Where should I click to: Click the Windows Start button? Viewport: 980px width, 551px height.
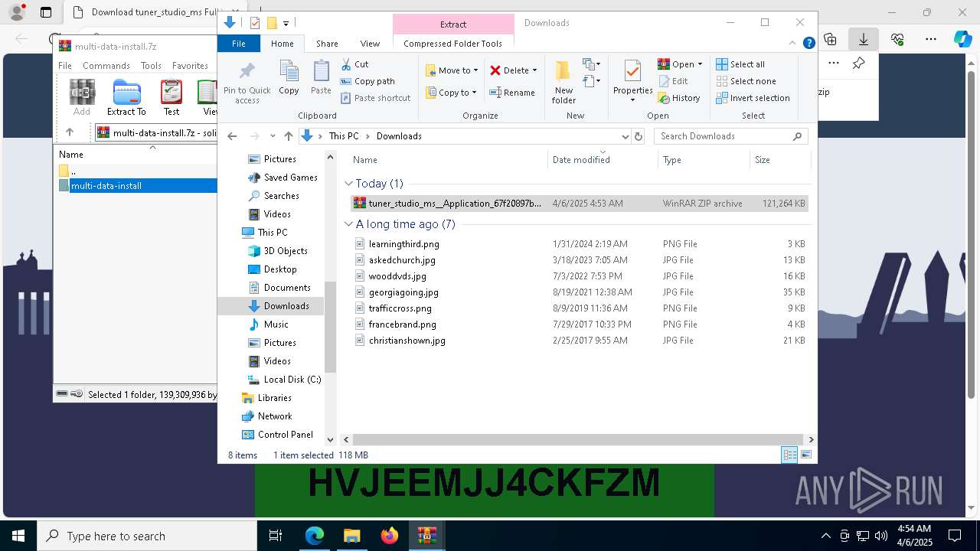tap(18, 536)
